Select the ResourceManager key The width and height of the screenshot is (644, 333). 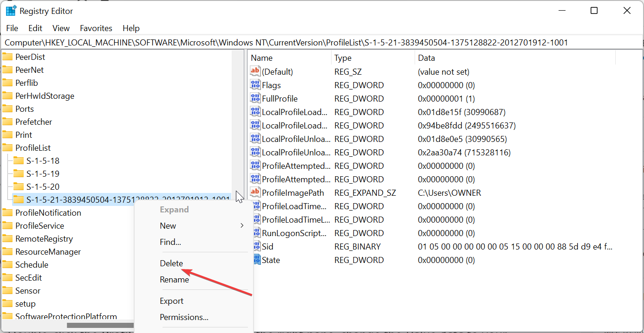click(x=48, y=252)
